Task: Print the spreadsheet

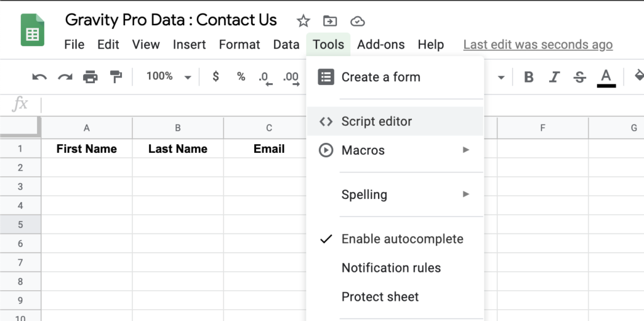Action: (91, 77)
